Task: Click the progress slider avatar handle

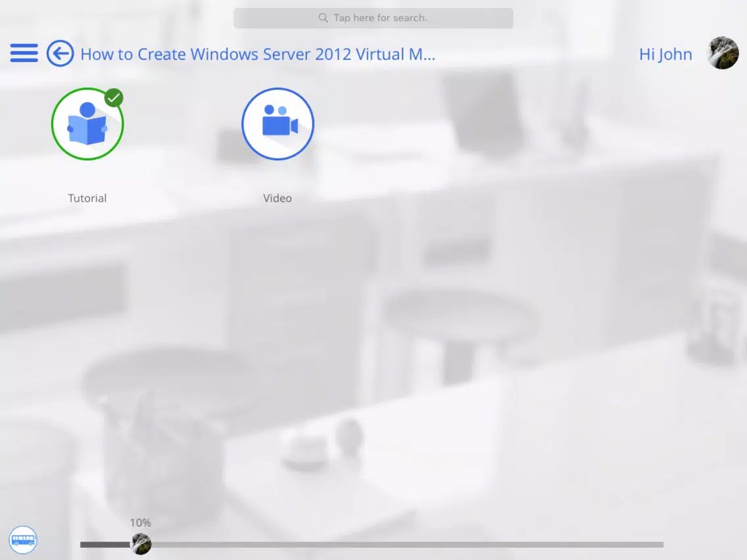Action: click(x=141, y=544)
